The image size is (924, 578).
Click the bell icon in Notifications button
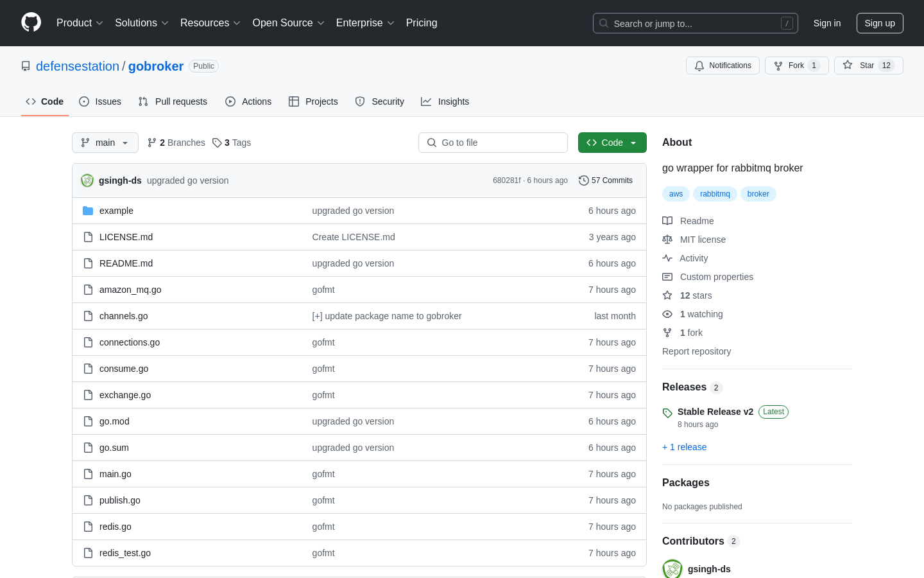(x=699, y=66)
